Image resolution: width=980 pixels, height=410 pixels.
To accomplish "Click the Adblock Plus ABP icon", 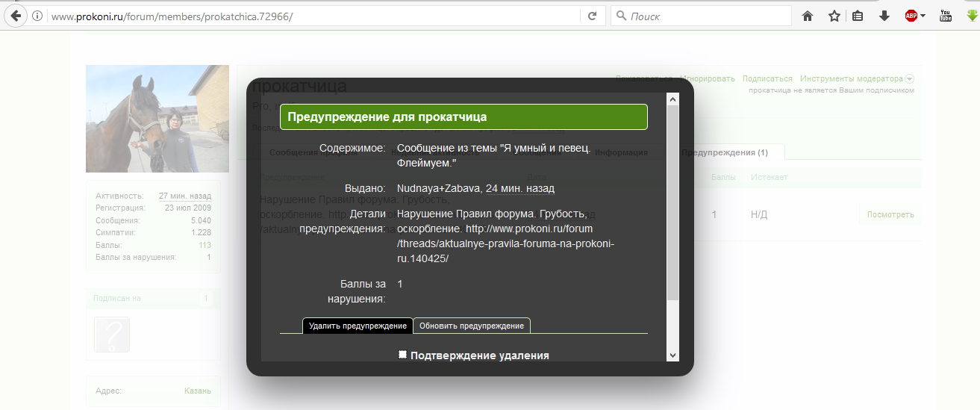I will [x=911, y=16].
